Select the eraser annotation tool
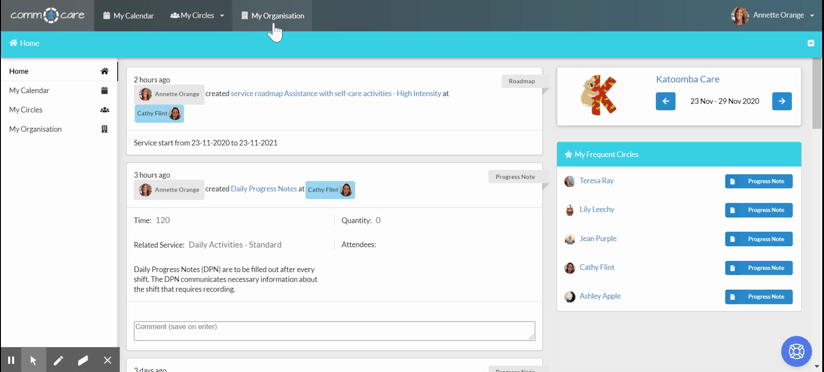 point(83,360)
